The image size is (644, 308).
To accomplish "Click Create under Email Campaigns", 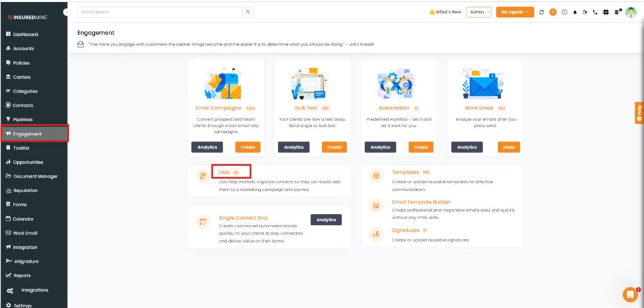I will coord(248,147).
